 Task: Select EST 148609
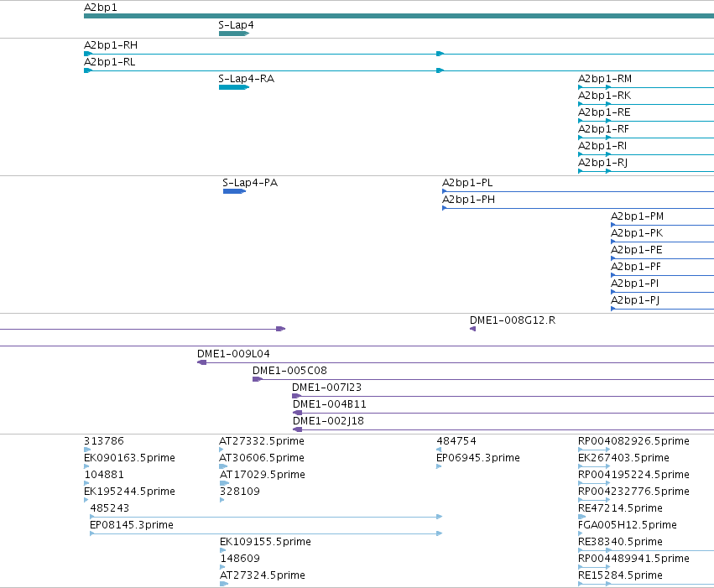click(240, 559)
